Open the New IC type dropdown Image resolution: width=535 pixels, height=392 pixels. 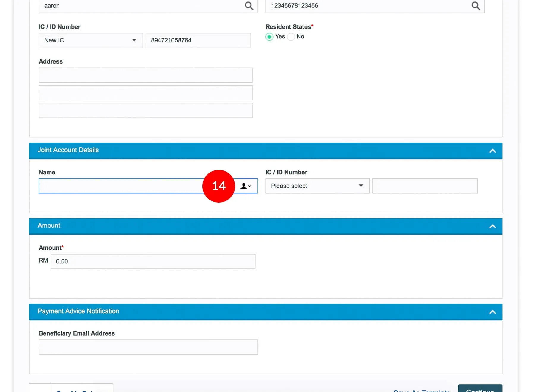pos(91,40)
